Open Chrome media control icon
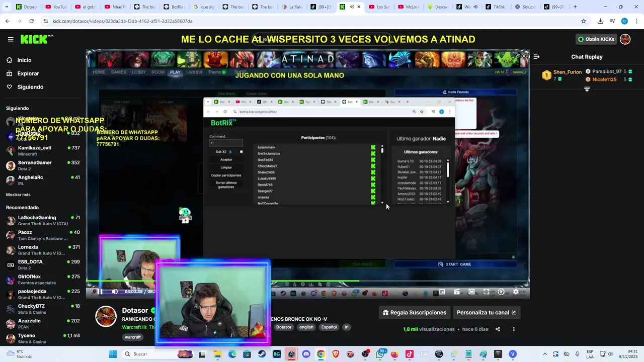This screenshot has width=644, height=362. tap(612, 21)
